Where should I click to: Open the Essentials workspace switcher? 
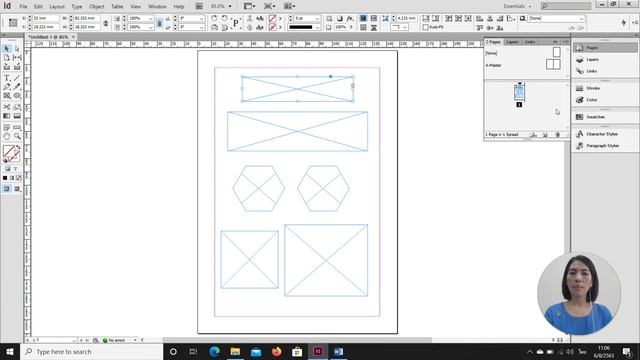(517, 6)
